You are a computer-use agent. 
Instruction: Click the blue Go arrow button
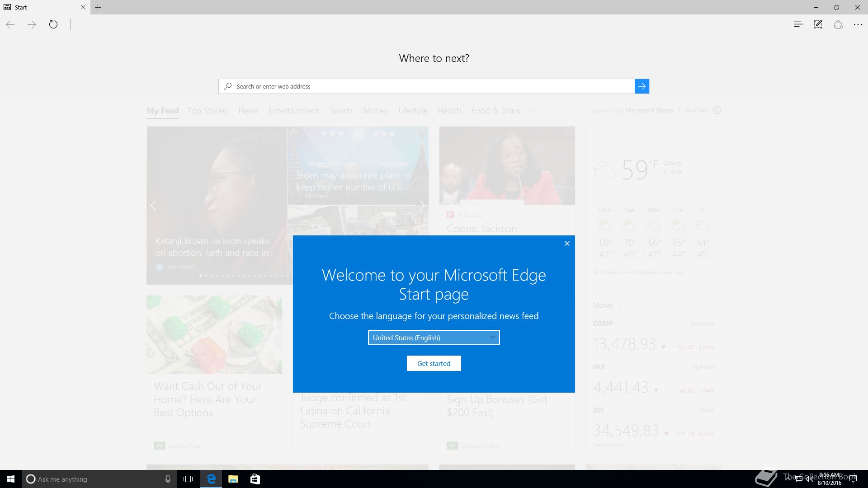[x=642, y=86]
